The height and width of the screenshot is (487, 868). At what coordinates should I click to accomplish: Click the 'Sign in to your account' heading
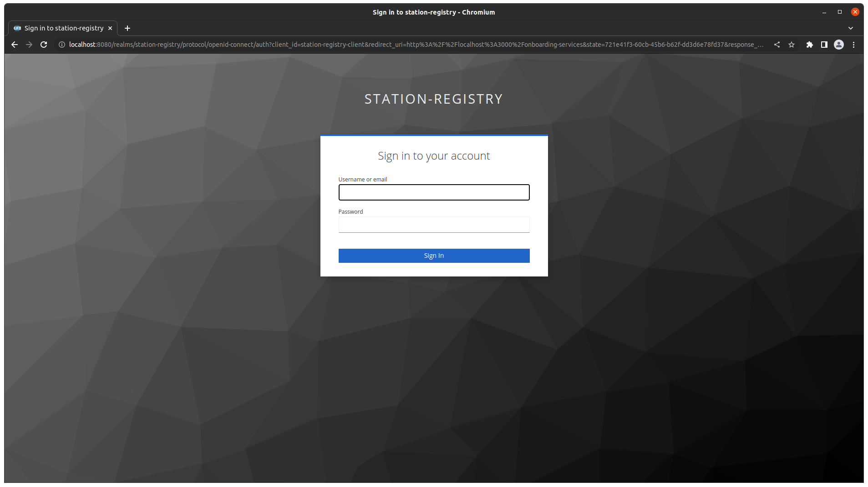(x=434, y=156)
